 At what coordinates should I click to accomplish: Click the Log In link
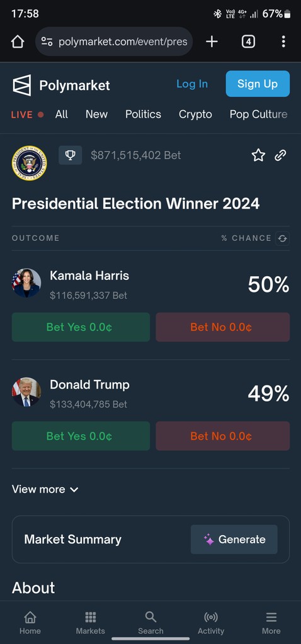pyautogui.click(x=192, y=84)
